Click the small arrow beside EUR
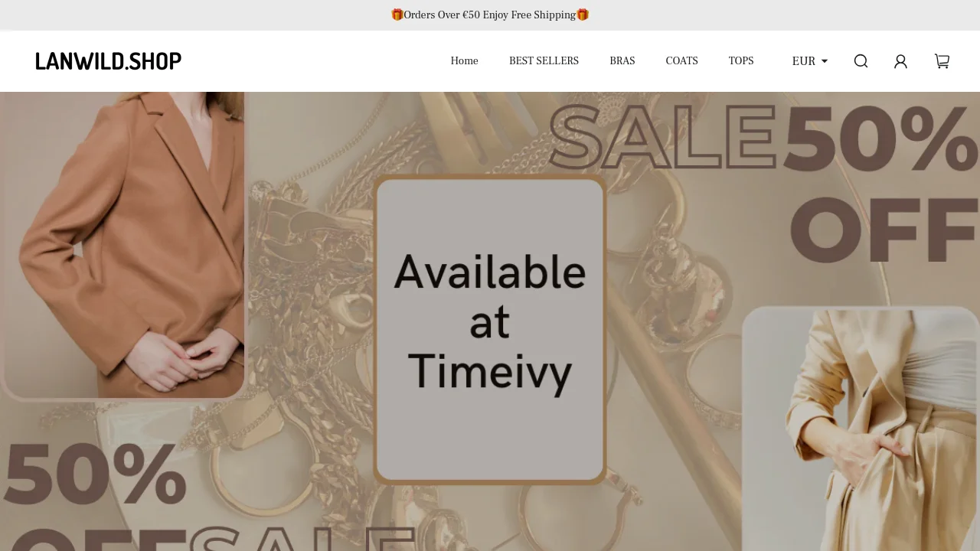Screen dimensions: 980x551 [825, 61]
